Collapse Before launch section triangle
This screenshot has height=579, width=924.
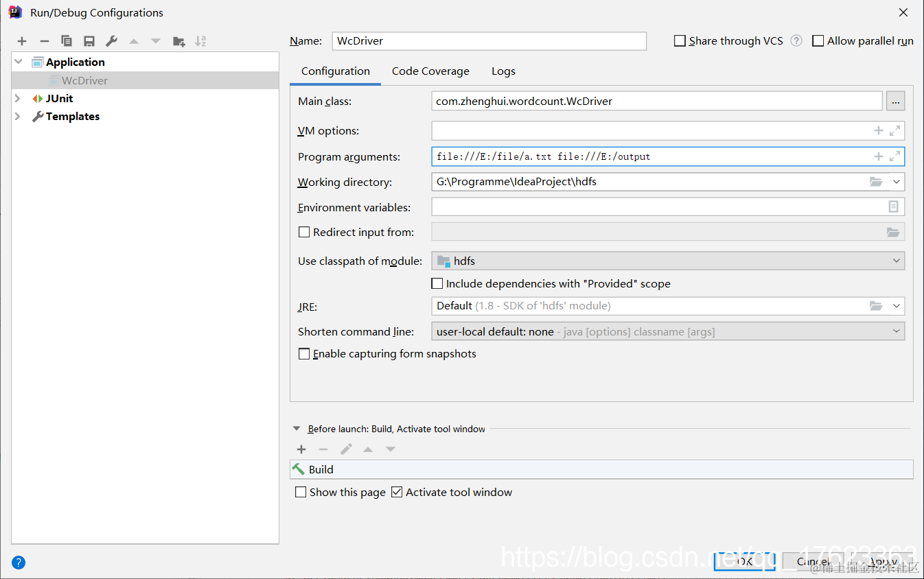tap(297, 429)
